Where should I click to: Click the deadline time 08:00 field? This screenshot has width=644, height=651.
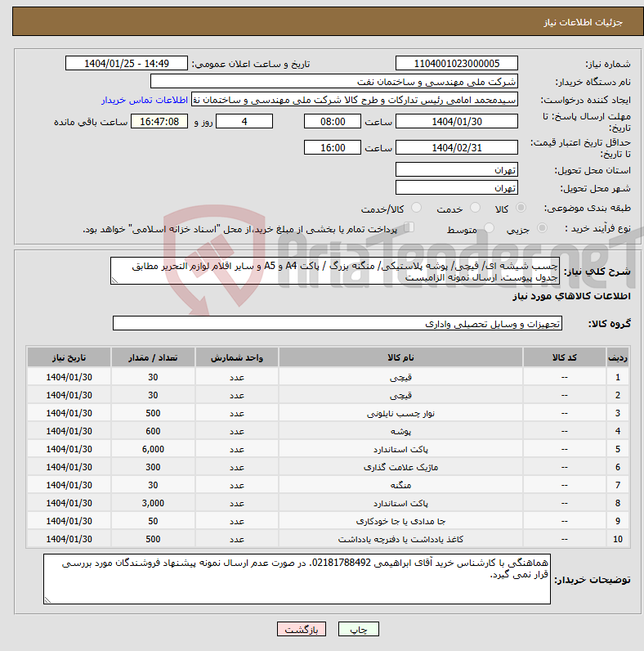333,122
